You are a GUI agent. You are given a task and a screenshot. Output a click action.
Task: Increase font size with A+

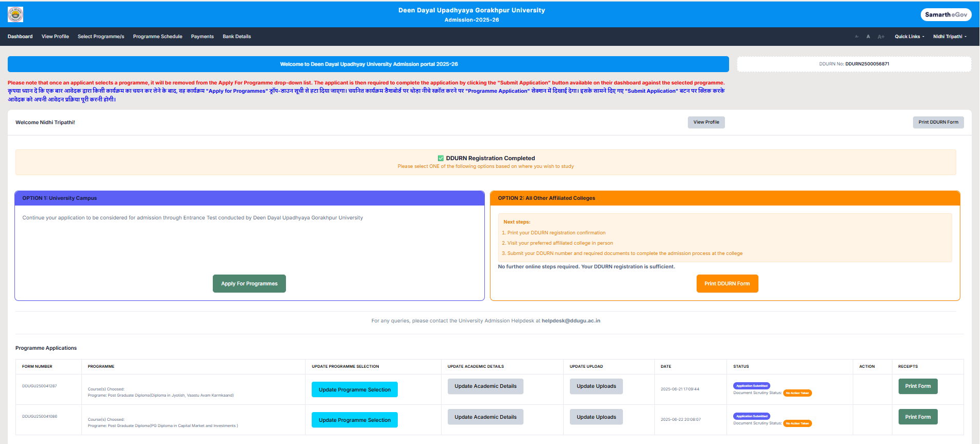click(881, 37)
